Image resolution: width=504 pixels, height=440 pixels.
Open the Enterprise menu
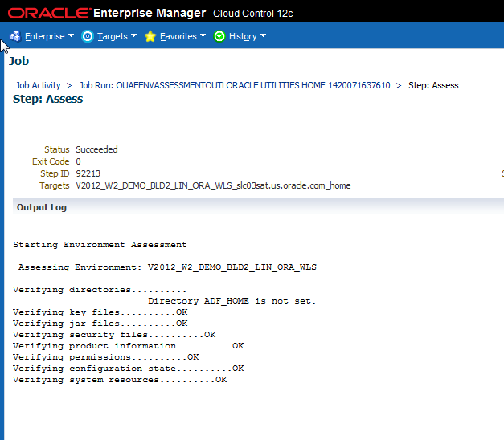coord(45,37)
